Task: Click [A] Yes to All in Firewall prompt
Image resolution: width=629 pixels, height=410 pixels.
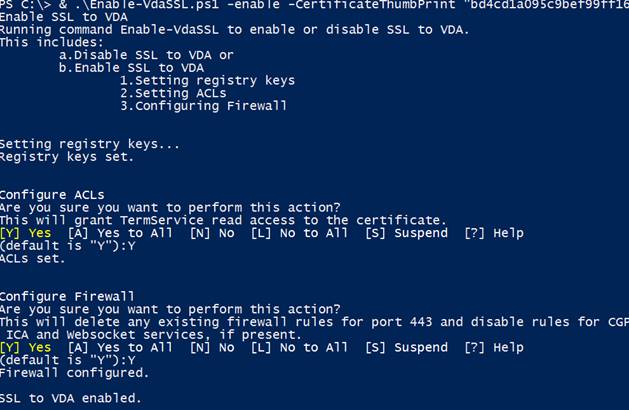Action: click(x=120, y=347)
